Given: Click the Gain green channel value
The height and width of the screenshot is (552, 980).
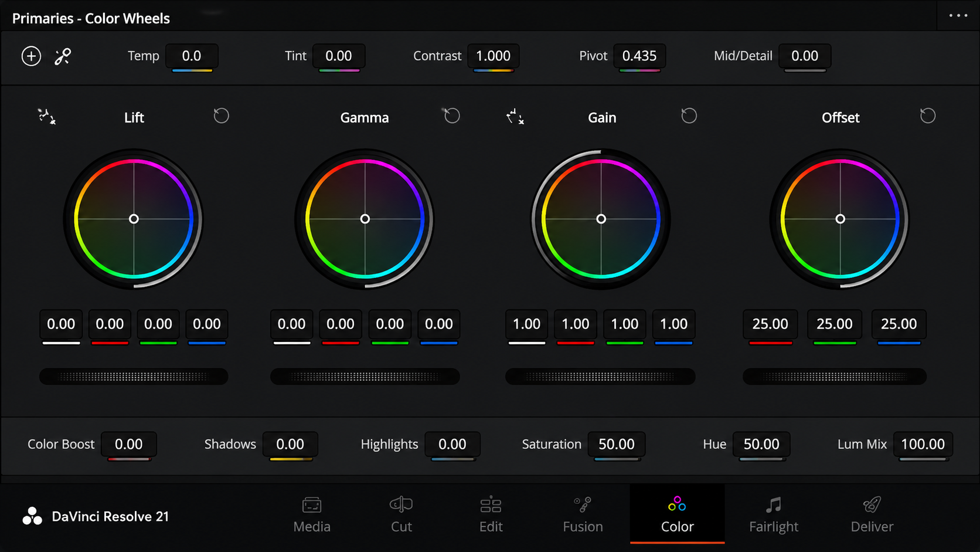Looking at the screenshot, I should [x=625, y=324].
